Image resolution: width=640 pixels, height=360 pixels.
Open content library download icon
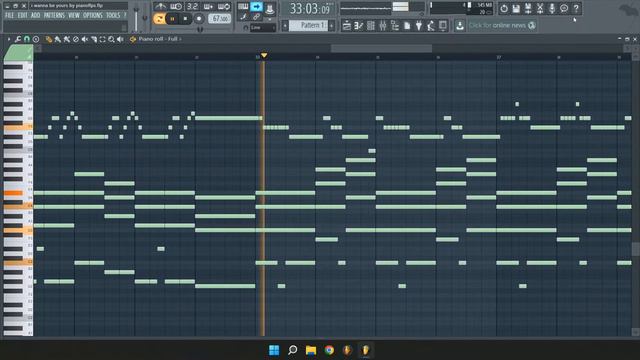pos(460,26)
